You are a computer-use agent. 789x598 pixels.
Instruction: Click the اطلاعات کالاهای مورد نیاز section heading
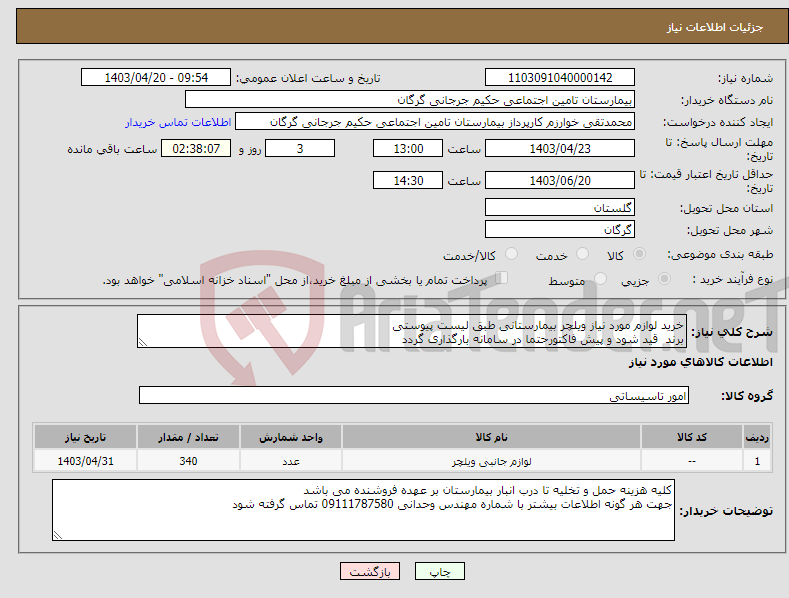(x=700, y=362)
